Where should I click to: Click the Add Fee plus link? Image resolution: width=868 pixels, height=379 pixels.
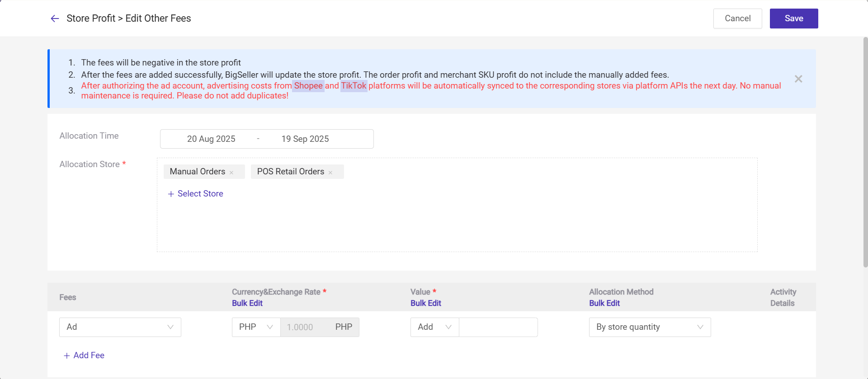coord(84,356)
